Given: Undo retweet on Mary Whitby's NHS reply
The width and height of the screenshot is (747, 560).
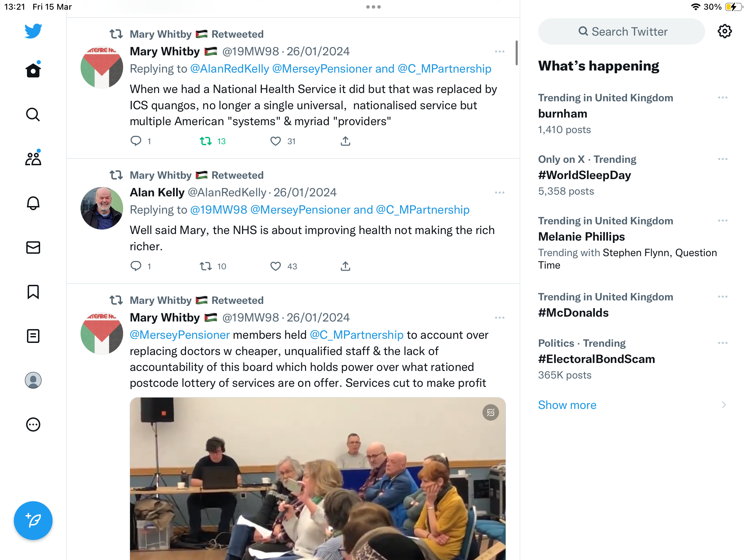Looking at the screenshot, I should [206, 141].
